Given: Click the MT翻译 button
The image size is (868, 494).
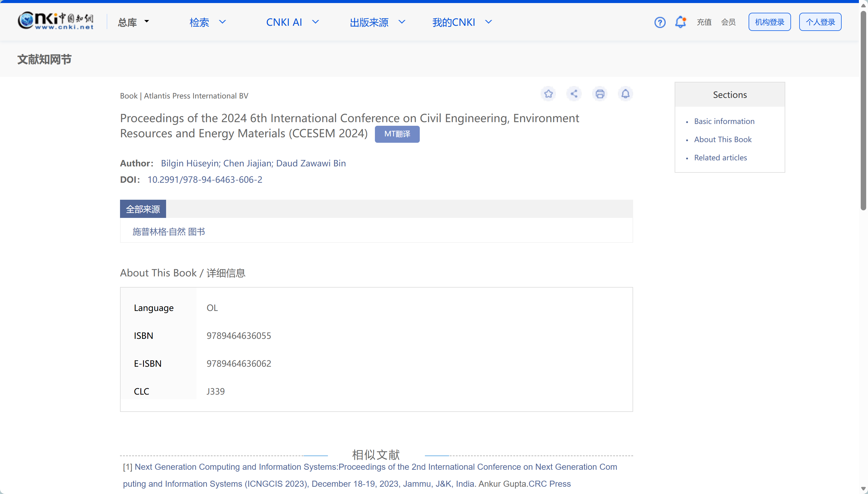Looking at the screenshot, I should (397, 134).
